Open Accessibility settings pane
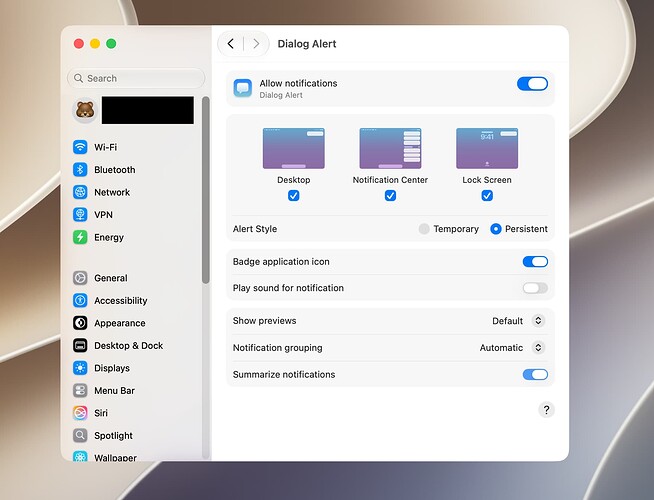The image size is (654, 500). (x=136, y=300)
